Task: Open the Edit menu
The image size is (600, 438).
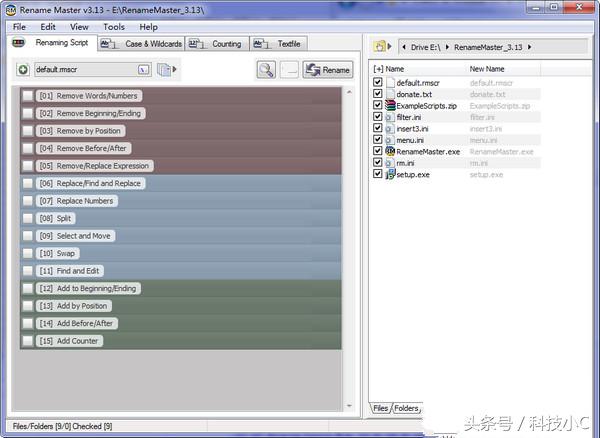Action: (x=48, y=27)
